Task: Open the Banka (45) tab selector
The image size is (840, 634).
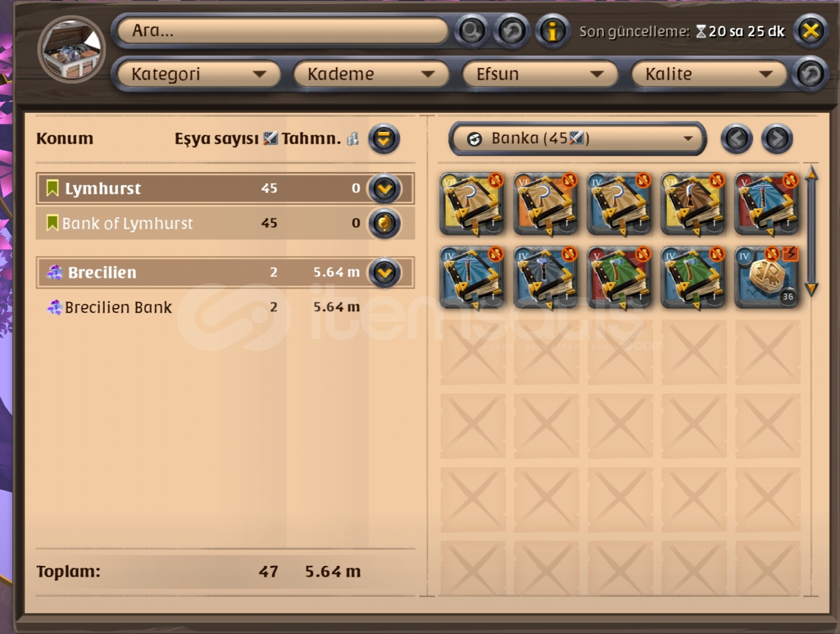Action: point(578,139)
